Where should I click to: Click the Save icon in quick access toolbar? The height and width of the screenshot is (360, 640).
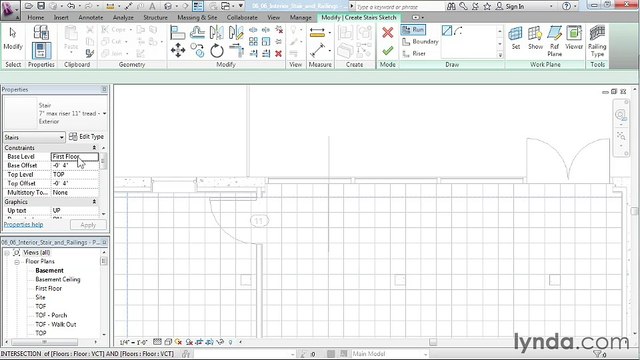click(x=41, y=6)
